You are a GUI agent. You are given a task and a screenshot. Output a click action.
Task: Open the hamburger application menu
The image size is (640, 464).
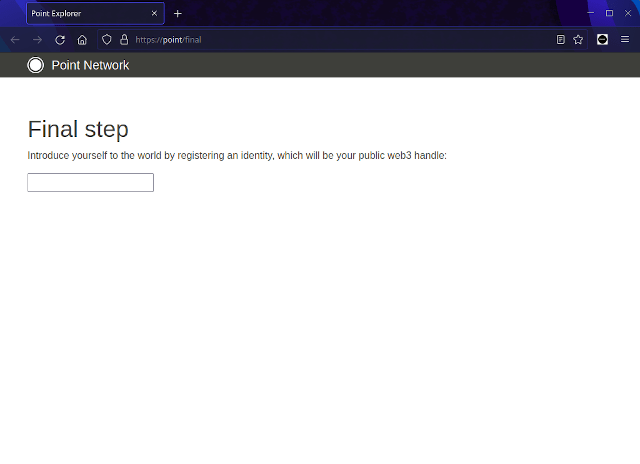(625, 40)
